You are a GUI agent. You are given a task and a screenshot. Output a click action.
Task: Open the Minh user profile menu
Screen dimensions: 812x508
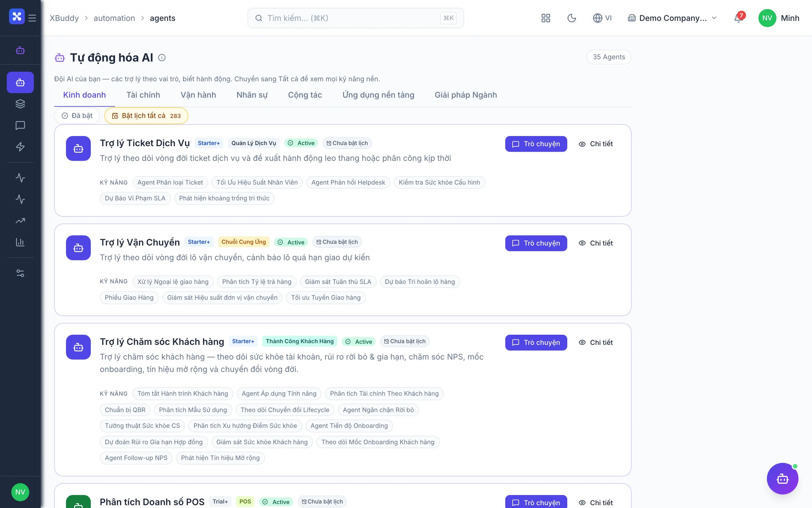pos(779,18)
